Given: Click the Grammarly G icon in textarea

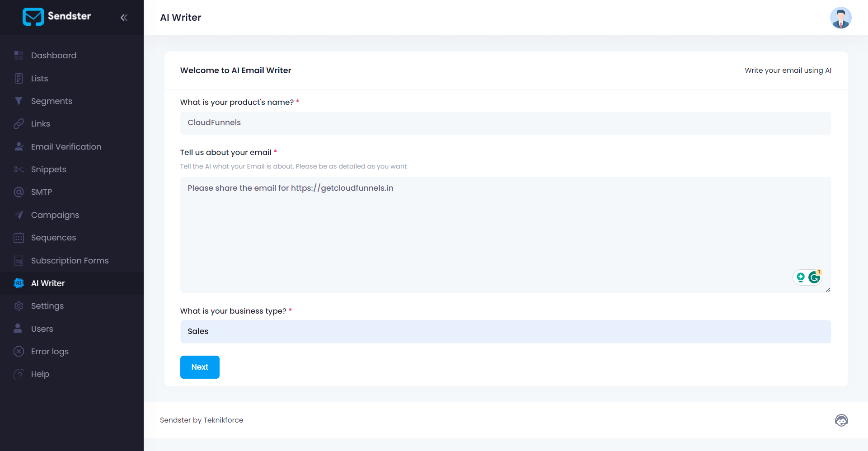Looking at the screenshot, I should pos(814,277).
